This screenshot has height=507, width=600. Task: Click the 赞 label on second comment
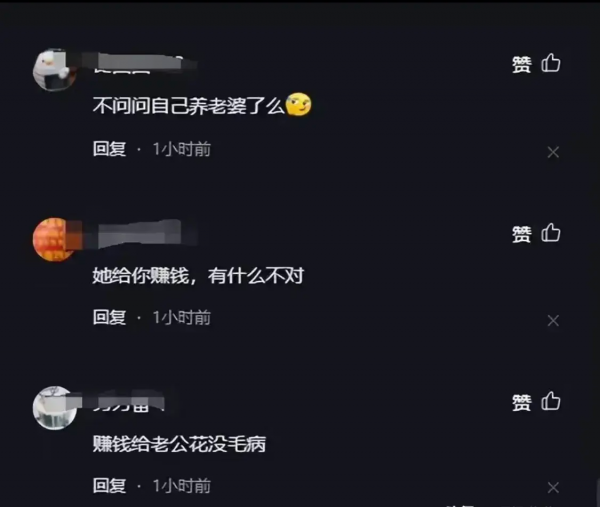point(522,234)
